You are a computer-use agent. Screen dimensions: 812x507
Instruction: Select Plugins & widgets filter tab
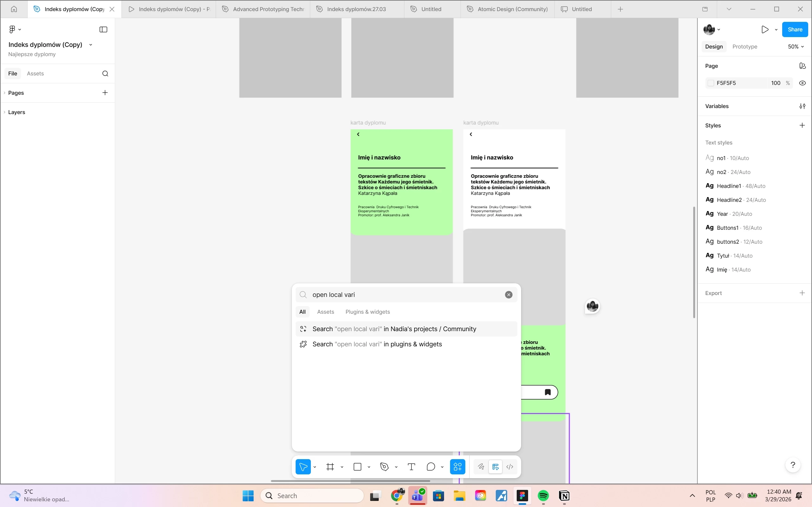[367, 312]
